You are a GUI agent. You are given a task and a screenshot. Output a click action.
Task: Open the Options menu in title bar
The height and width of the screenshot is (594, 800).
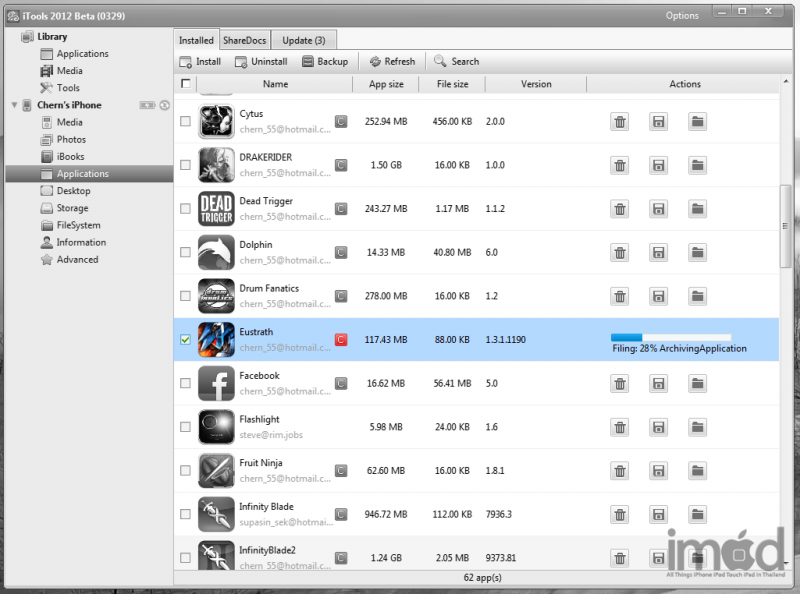682,15
